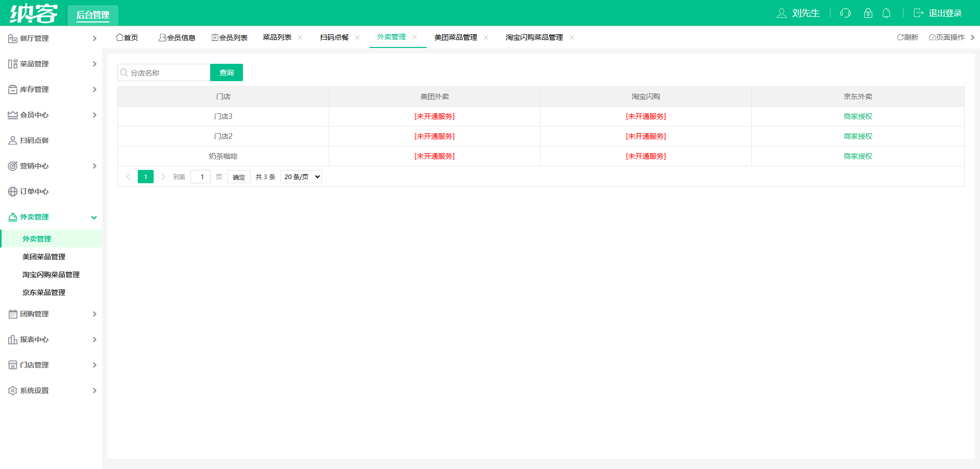
Task: Open the 页面操作 dropdown
Action: click(947, 37)
